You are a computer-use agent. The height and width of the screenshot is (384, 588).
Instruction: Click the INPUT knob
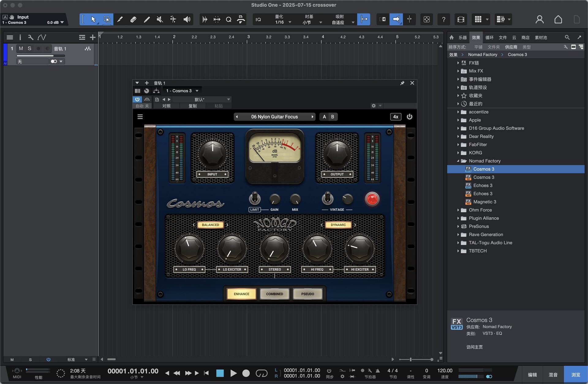pos(212,153)
